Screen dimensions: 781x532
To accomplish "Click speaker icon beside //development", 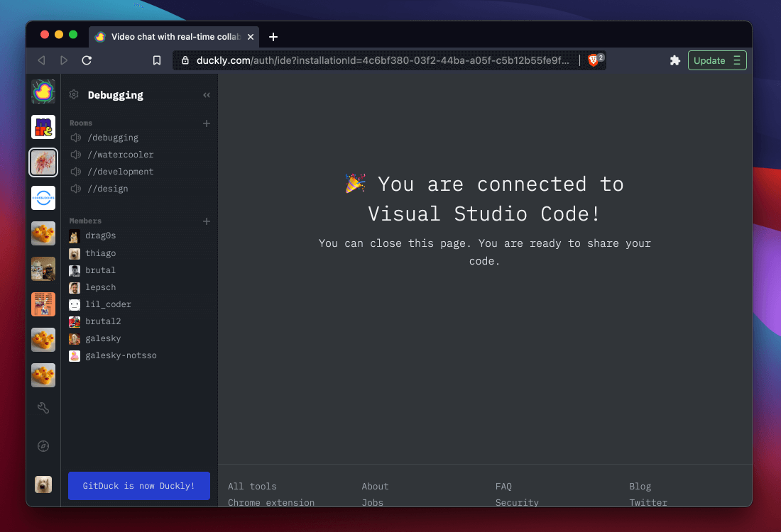I will point(76,171).
